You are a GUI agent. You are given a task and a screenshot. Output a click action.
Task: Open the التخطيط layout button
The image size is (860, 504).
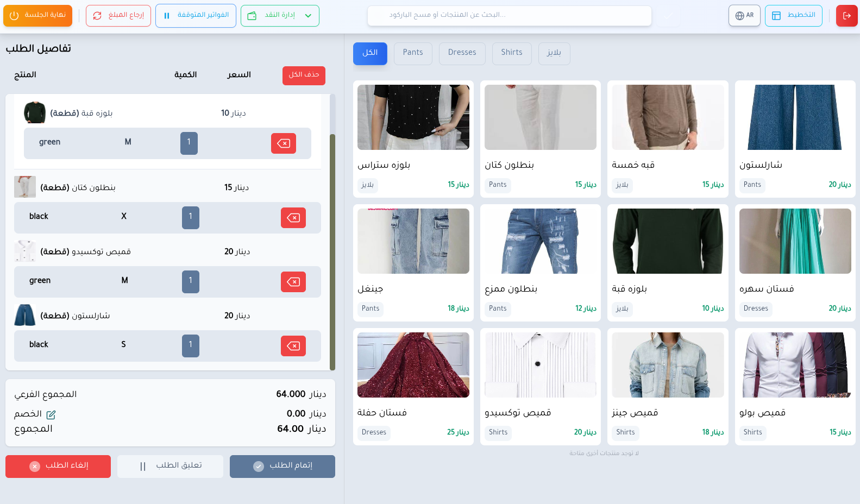[x=793, y=16]
